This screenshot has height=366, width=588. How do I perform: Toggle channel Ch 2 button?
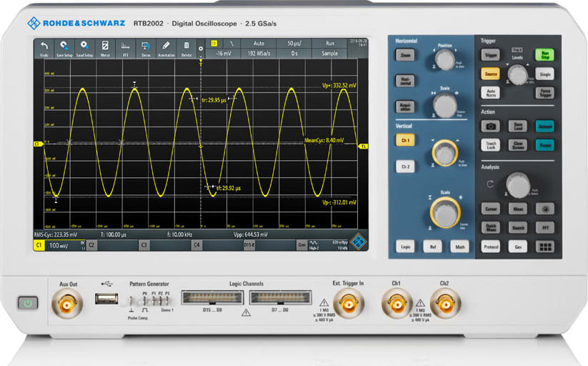[x=405, y=167]
